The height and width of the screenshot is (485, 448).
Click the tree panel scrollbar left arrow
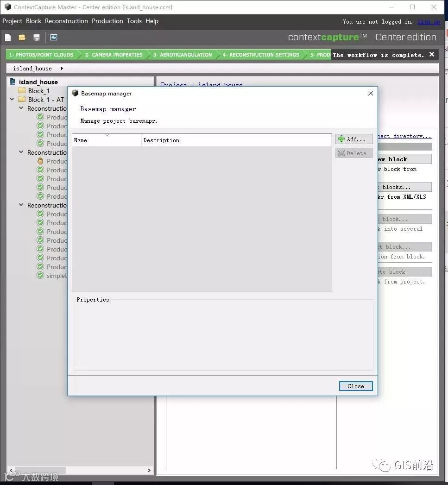coord(11,470)
